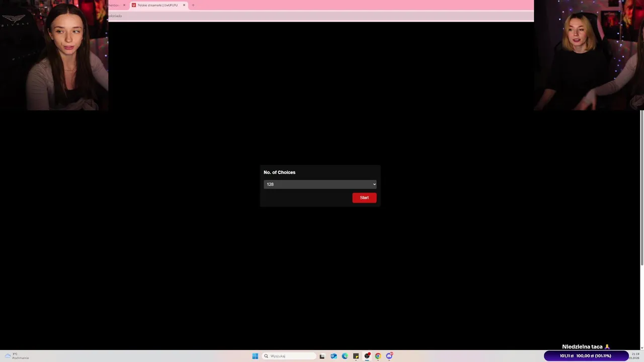Switch to the Polskie streamerki UwUFUFU tab
The image size is (644, 362).
click(157, 5)
